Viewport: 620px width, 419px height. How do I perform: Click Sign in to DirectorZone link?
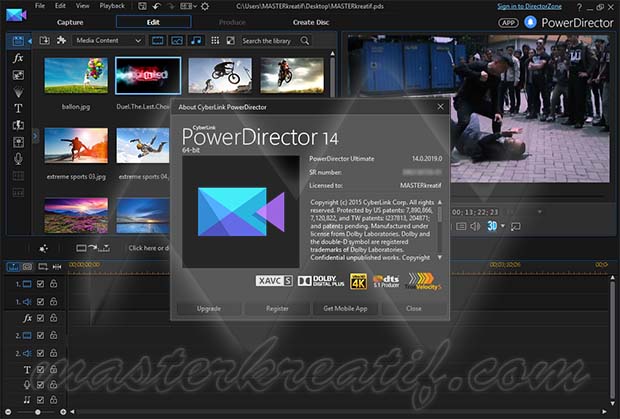point(529,6)
